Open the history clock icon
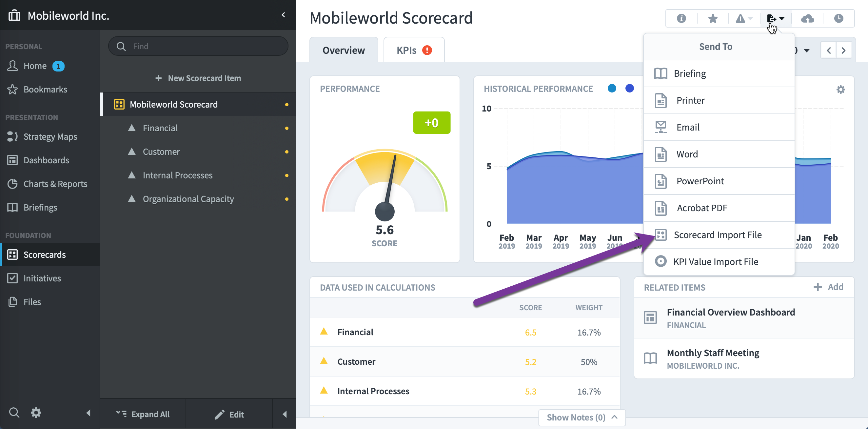The width and height of the screenshot is (868, 429). click(x=839, y=18)
